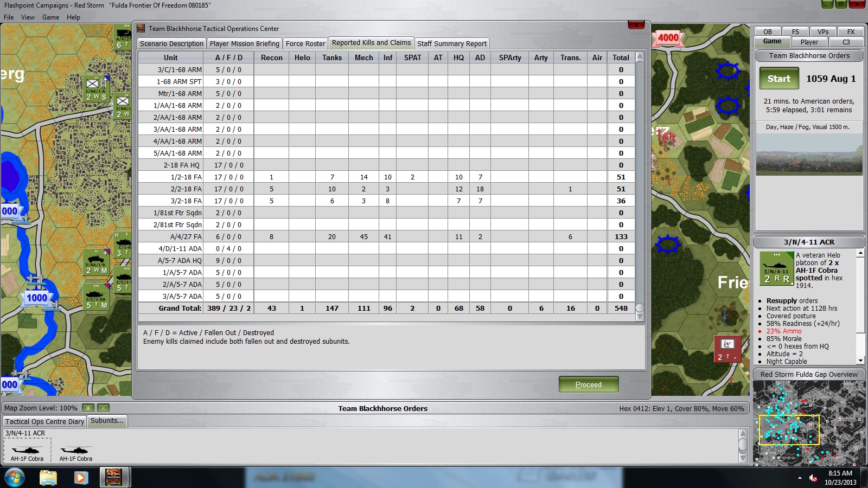Click the 4000 victory point marker
The height and width of the screenshot is (488, 868).
click(668, 37)
